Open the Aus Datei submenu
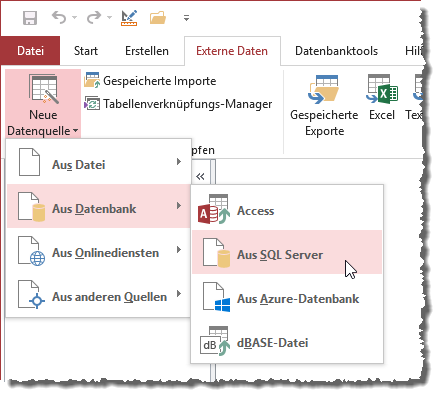441x400 pixels. [99, 162]
